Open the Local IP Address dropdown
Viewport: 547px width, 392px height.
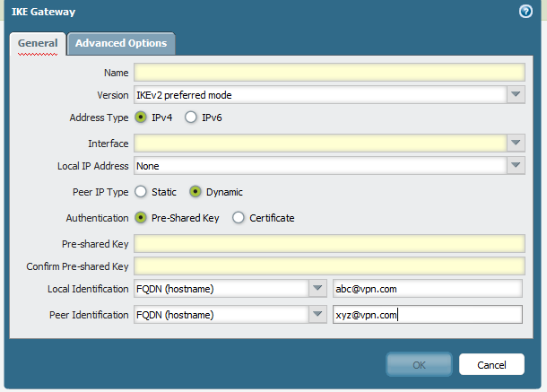[x=516, y=166]
